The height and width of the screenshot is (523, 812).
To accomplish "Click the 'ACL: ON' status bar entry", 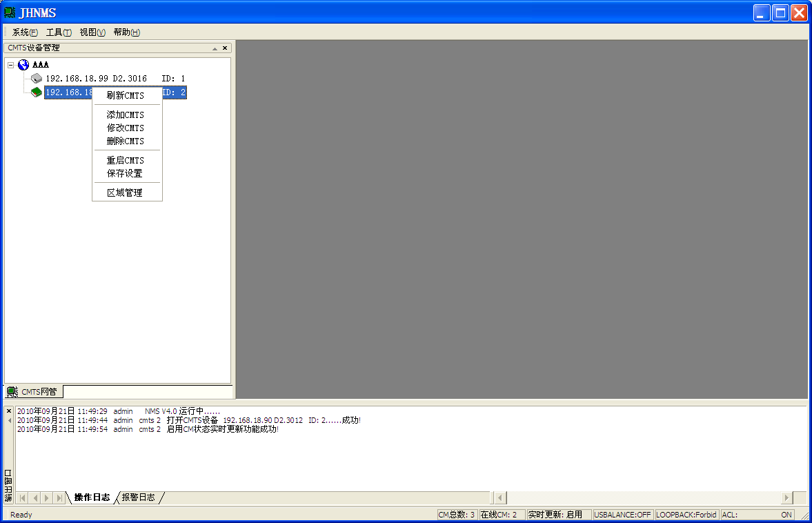I will coord(757,514).
